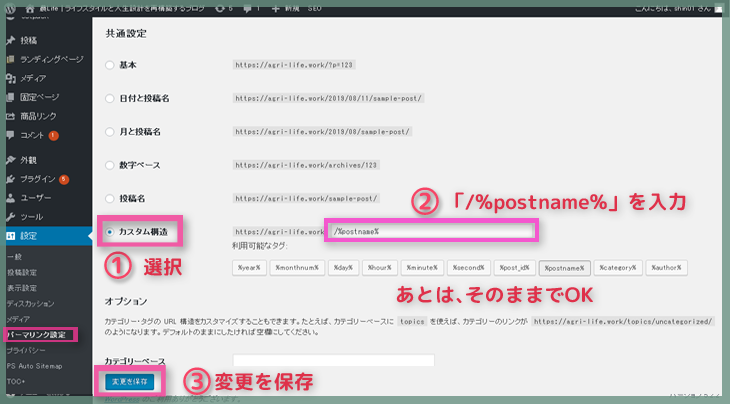Screen dimensions: 730x404
Task: Select the 基本 permalink radio button
Action: 109,65
